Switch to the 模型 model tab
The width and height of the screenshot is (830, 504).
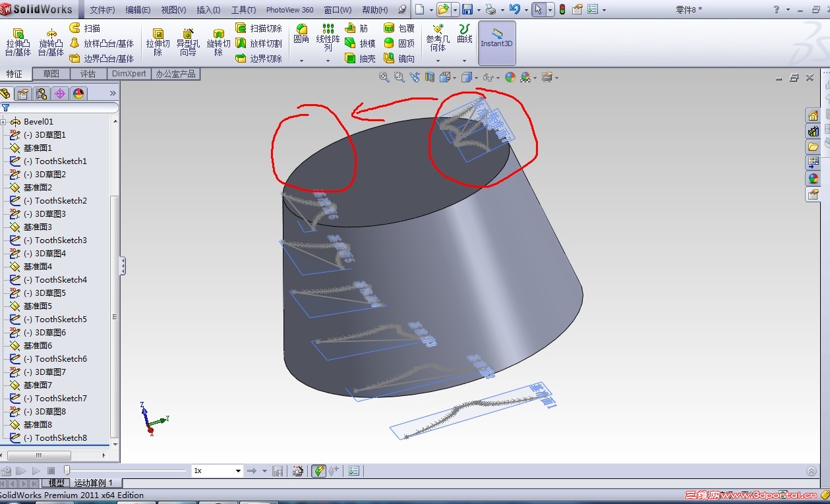[56, 483]
